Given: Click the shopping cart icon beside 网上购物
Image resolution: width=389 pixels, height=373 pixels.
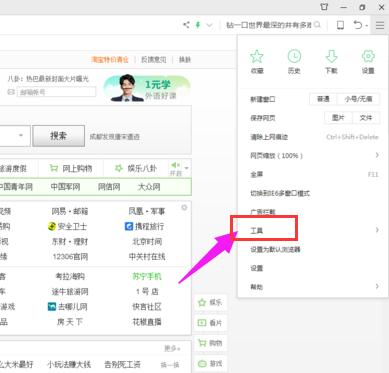Looking at the screenshot, I should (54, 168).
